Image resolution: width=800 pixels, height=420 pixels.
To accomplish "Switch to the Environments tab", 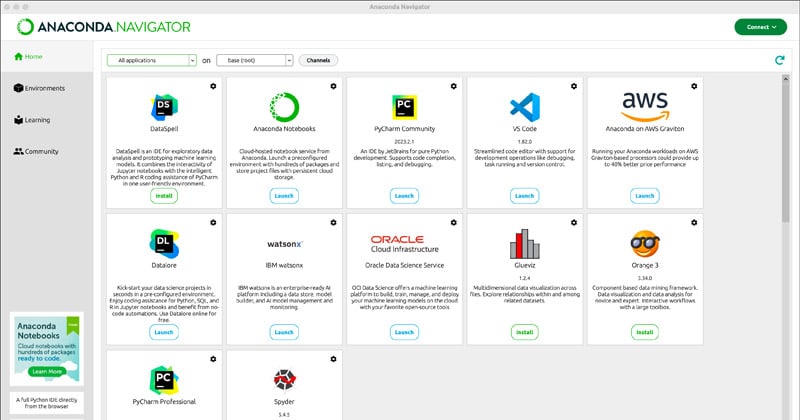I will pos(39,88).
